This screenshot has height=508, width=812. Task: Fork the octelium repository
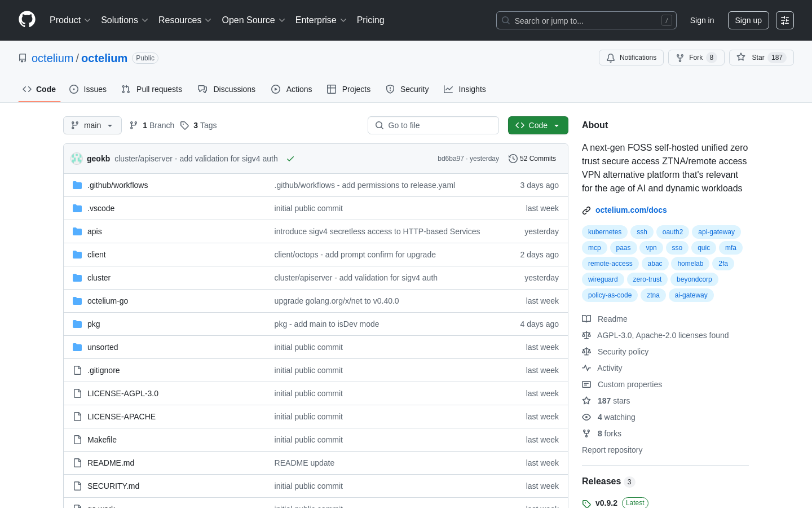pos(696,58)
